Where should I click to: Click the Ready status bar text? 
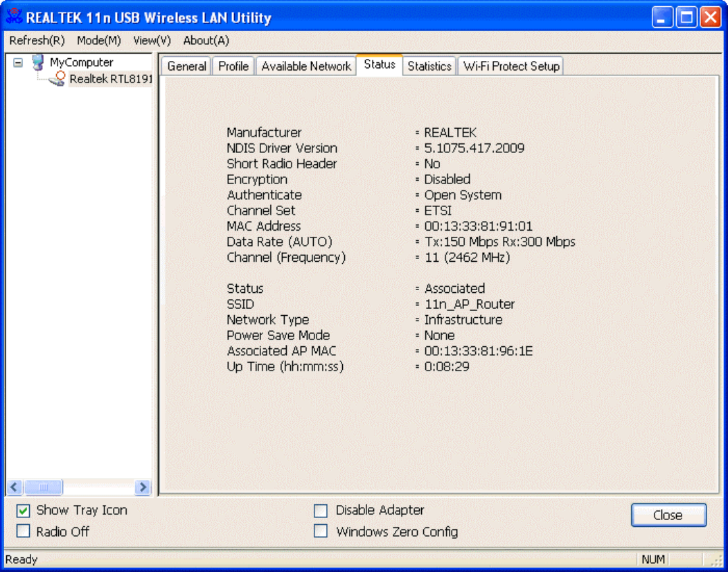(21, 559)
